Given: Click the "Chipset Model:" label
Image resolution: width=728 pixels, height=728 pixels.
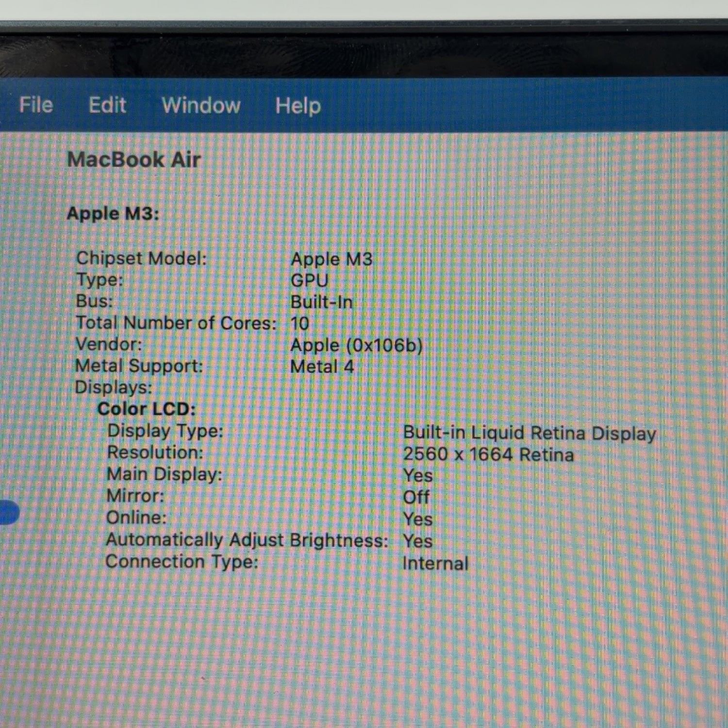Looking at the screenshot, I should (x=141, y=258).
